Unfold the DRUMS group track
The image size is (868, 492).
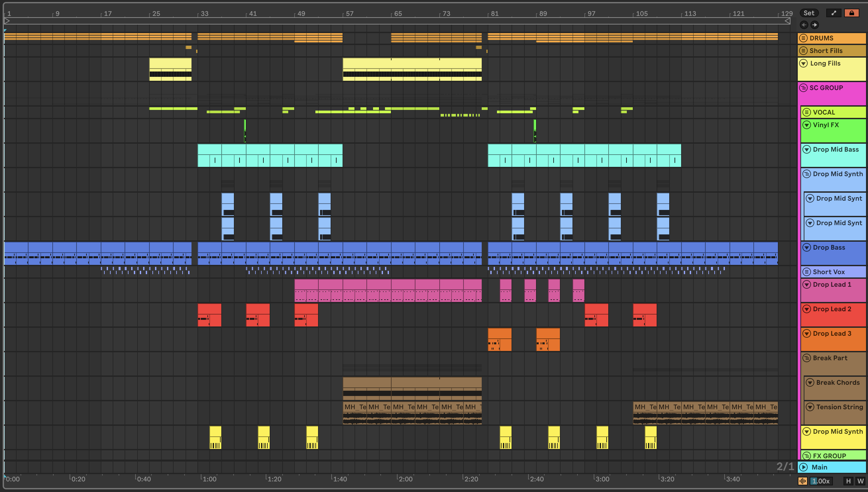coord(803,38)
